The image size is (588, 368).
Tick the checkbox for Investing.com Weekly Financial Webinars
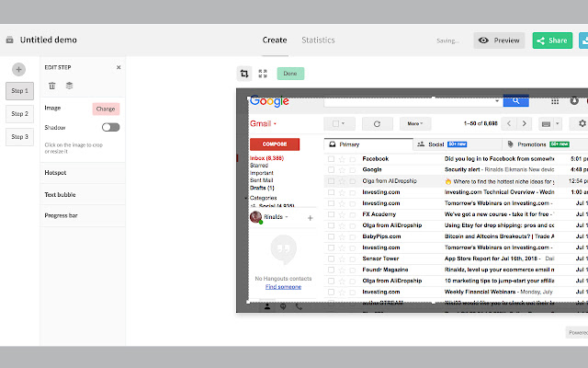coord(331,292)
